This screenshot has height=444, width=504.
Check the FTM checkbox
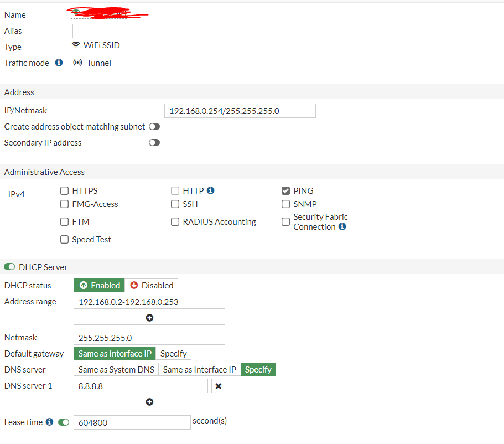point(65,221)
